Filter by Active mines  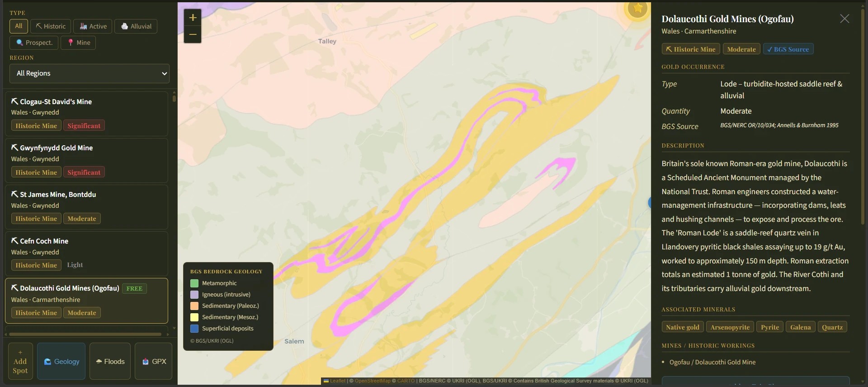[93, 26]
